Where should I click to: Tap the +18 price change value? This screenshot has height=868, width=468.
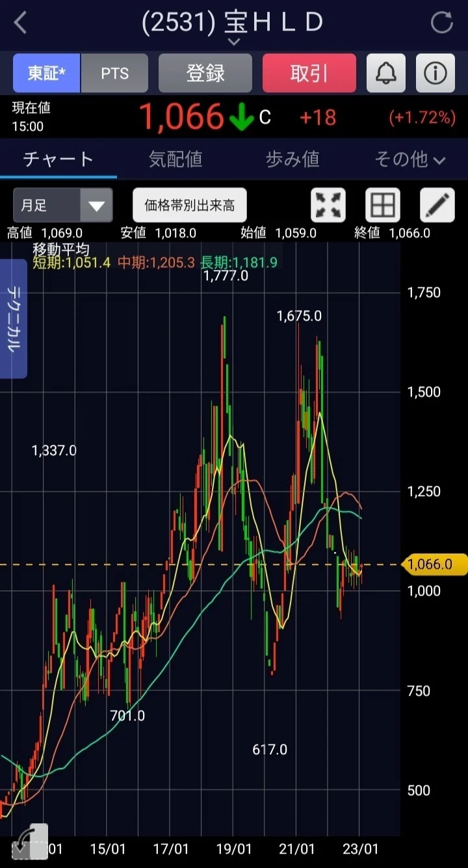tap(318, 117)
